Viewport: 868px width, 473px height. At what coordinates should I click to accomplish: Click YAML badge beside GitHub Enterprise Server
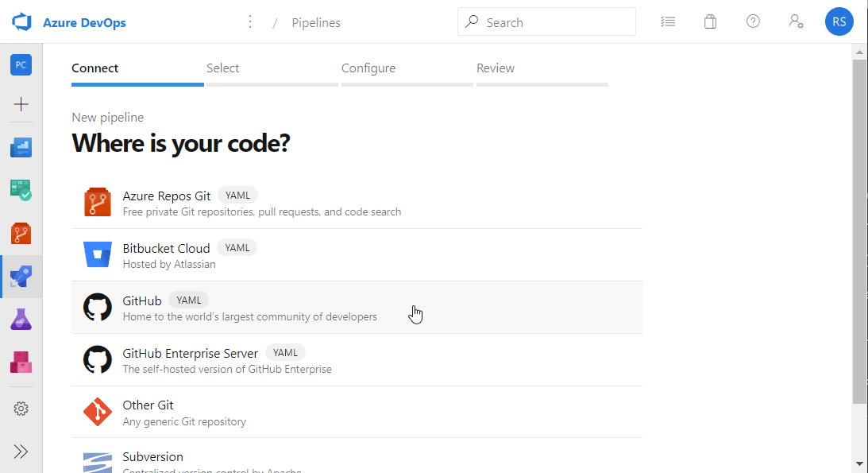point(285,353)
